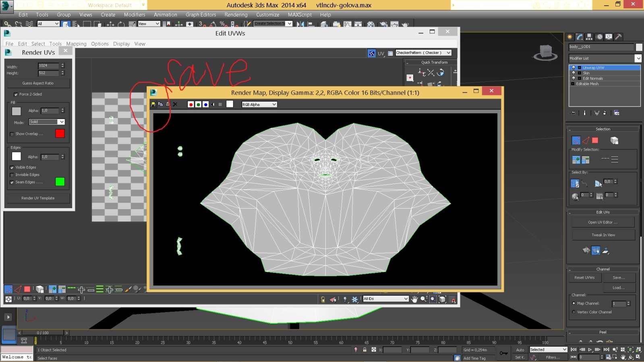Select Polygon sub-object mode in Selection rollout
Image resolution: width=644 pixels, height=362 pixels.
595,141
